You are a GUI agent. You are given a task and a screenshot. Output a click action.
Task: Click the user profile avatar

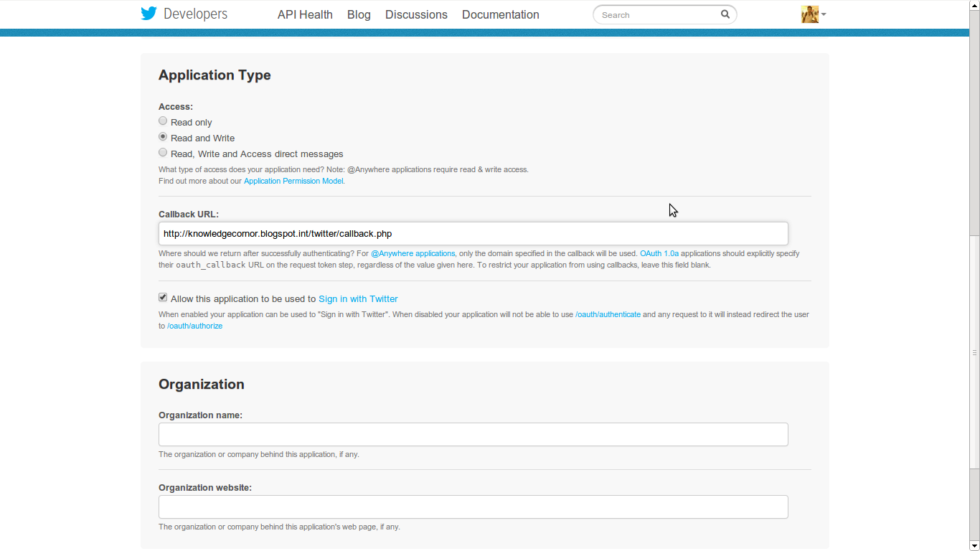point(810,14)
